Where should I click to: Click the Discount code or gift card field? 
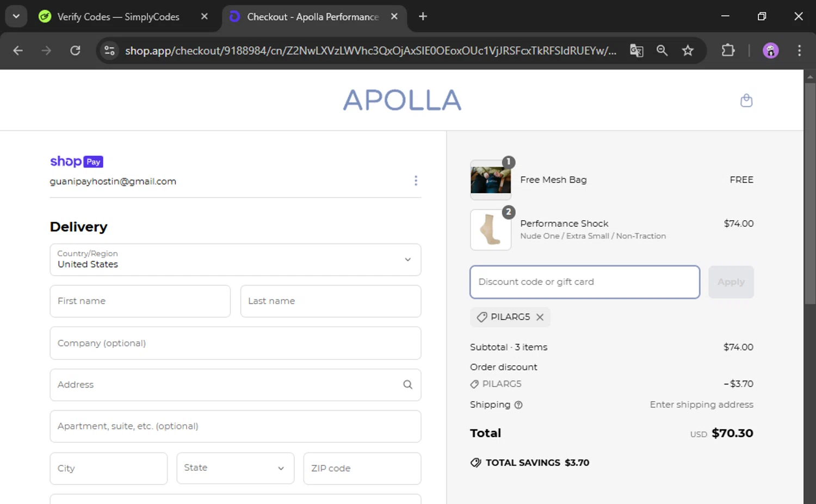coord(585,282)
